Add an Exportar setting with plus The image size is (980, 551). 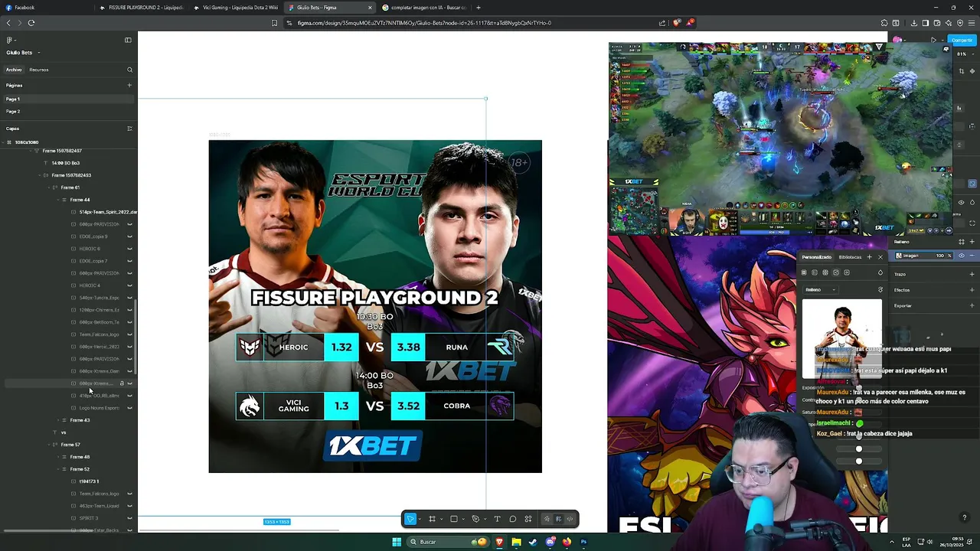(972, 305)
